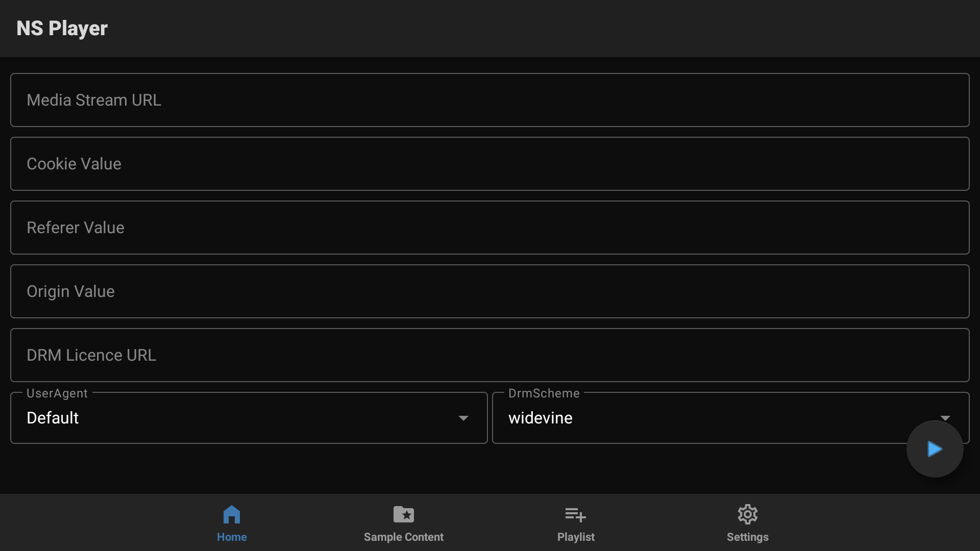This screenshot has width=980, height=551.
Task: Click the Settings gear icon
Action: (x=747, y=514)
